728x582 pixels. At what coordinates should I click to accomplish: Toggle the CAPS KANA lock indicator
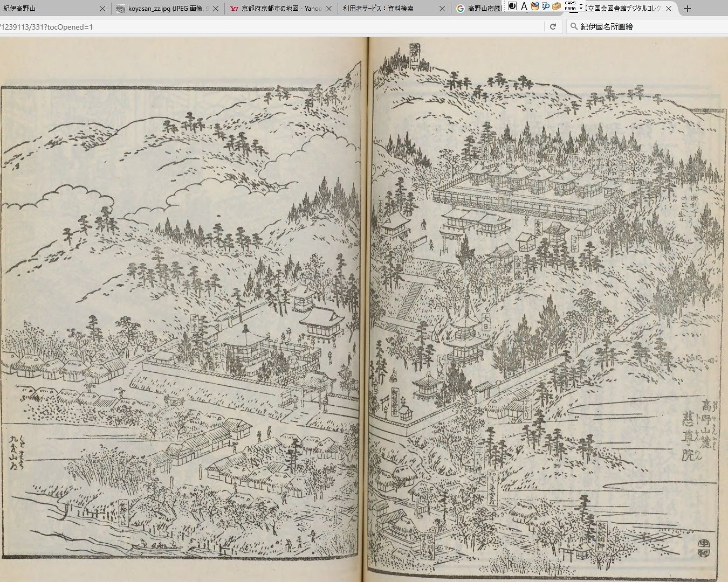(570, 6)
